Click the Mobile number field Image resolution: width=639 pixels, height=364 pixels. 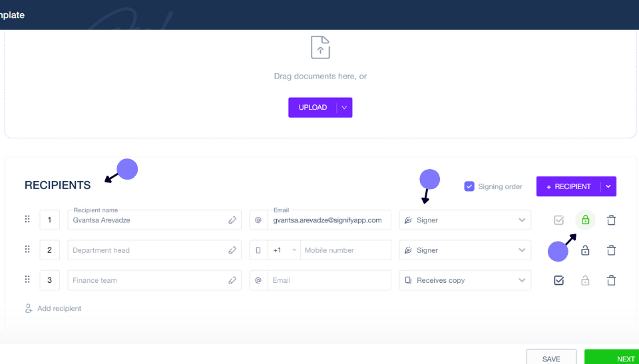(x=345, y=250)
